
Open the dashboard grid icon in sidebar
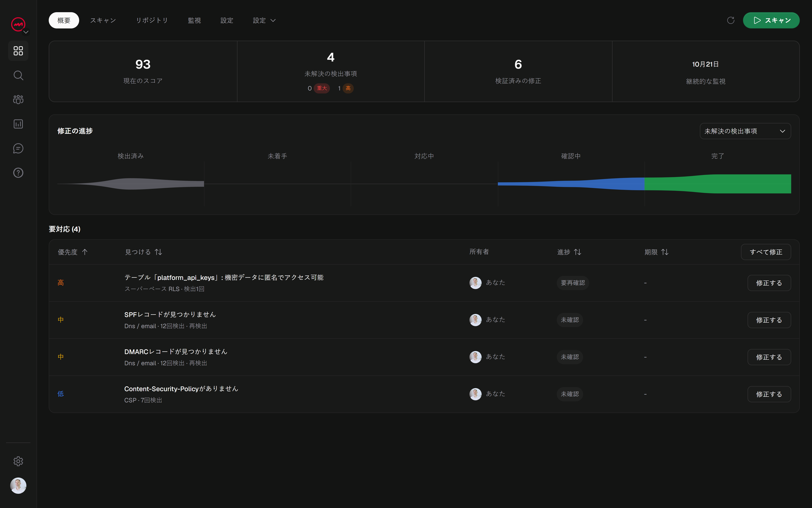pos(18,51)
